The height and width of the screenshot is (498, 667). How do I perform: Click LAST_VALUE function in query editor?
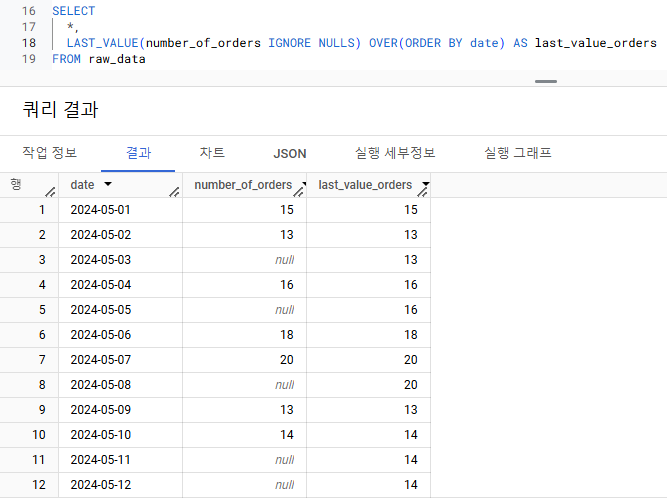click(x=102, y=43)
